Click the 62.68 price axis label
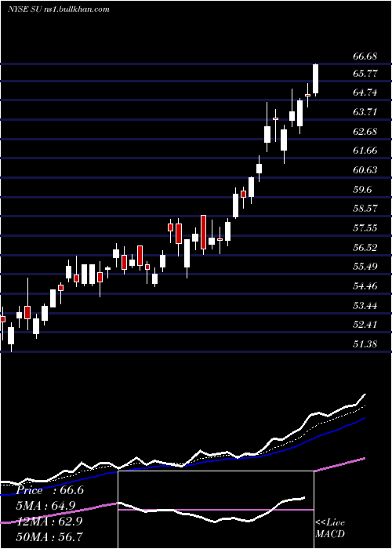Image resolution: width=392 pixels, height=549 pixels. click(365, 132)
